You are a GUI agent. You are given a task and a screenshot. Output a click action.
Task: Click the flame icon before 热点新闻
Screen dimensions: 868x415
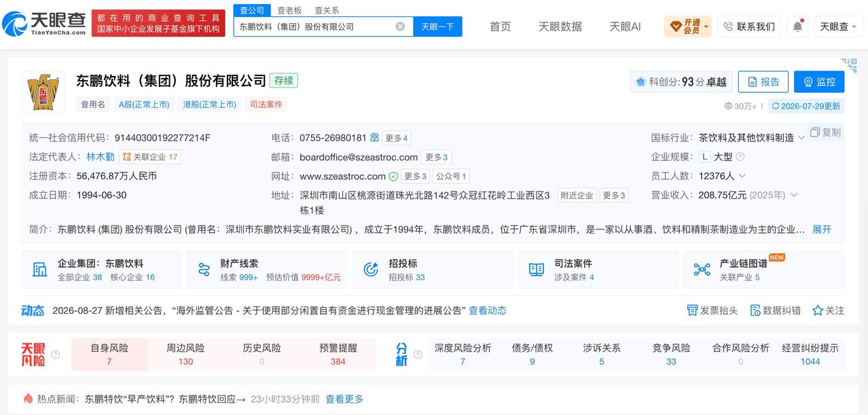pyautogui.click(x=28, y=399)
